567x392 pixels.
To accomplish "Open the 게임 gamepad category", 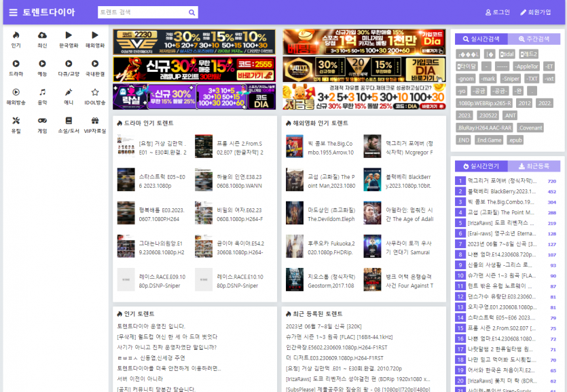I will click(42, 121).
